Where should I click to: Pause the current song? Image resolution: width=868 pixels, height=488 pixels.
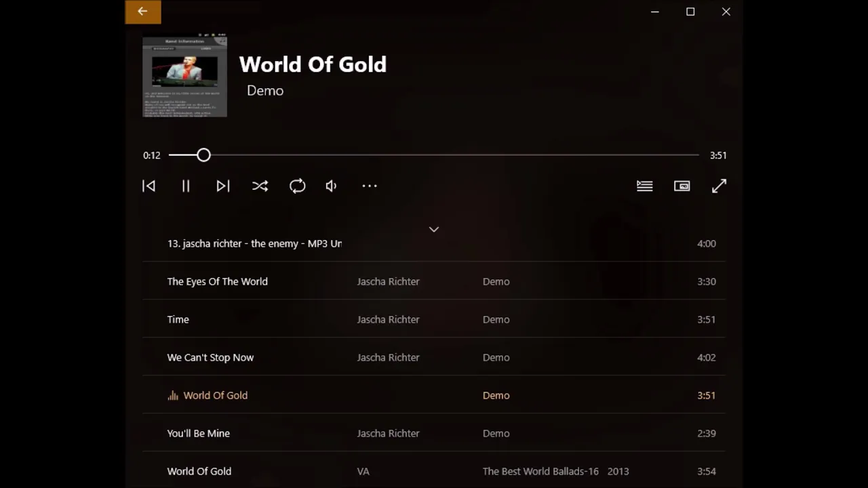coord(186,186)
